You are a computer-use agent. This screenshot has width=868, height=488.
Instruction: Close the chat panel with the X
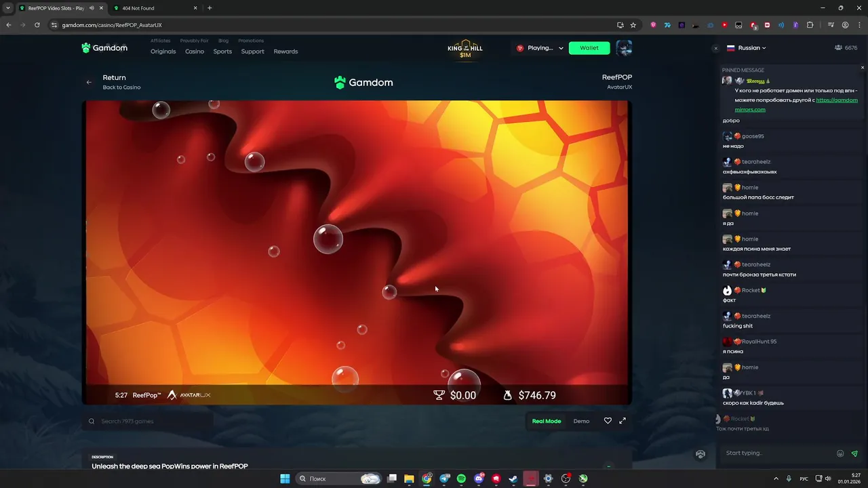715,48
